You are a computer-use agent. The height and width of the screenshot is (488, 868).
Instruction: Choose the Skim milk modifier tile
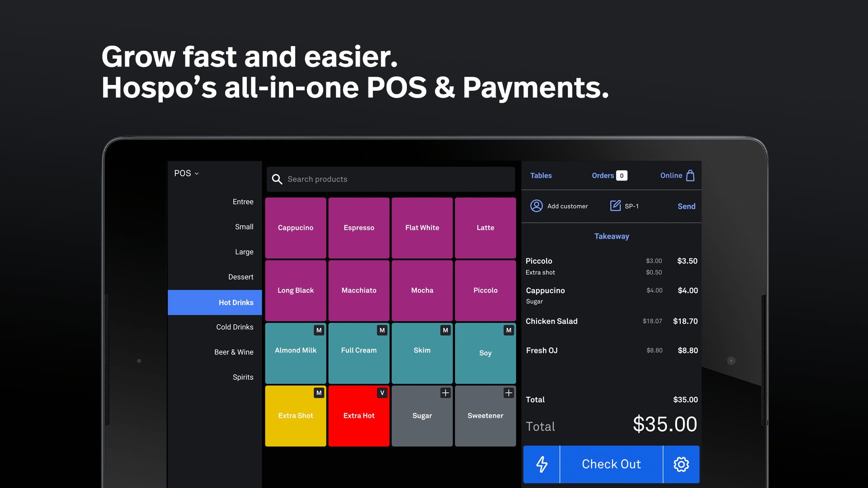point(422,353)
